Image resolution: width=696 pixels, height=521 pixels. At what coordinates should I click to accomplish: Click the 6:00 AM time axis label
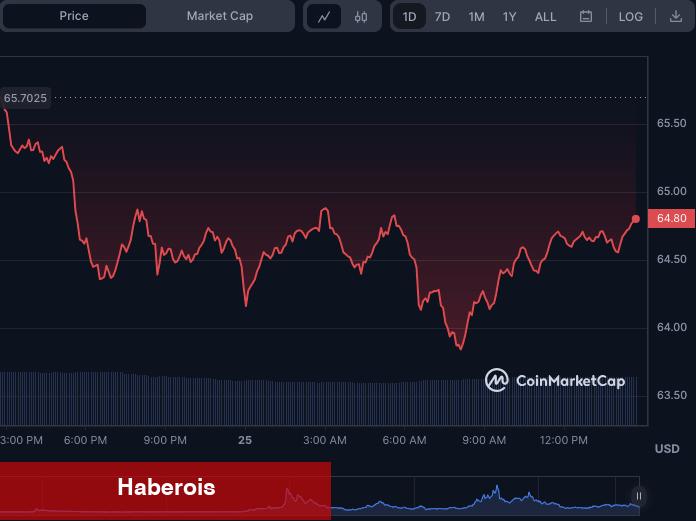click(404, 440)
